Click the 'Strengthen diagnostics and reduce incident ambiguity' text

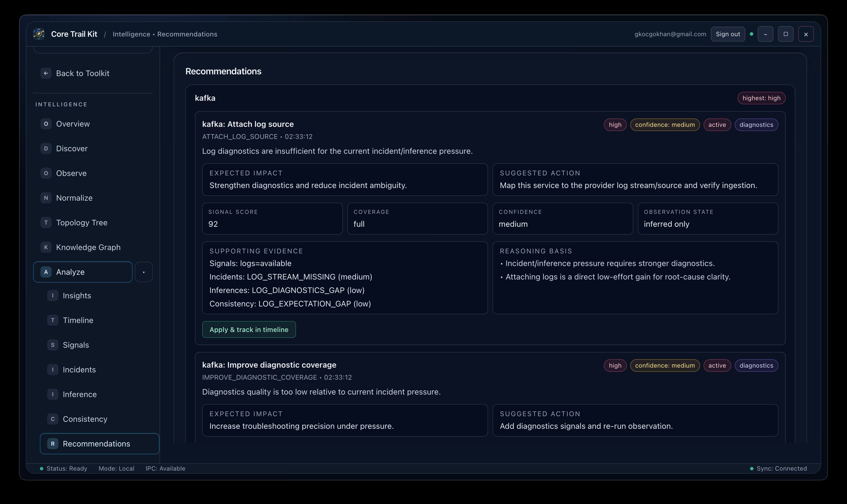(308, 185)
